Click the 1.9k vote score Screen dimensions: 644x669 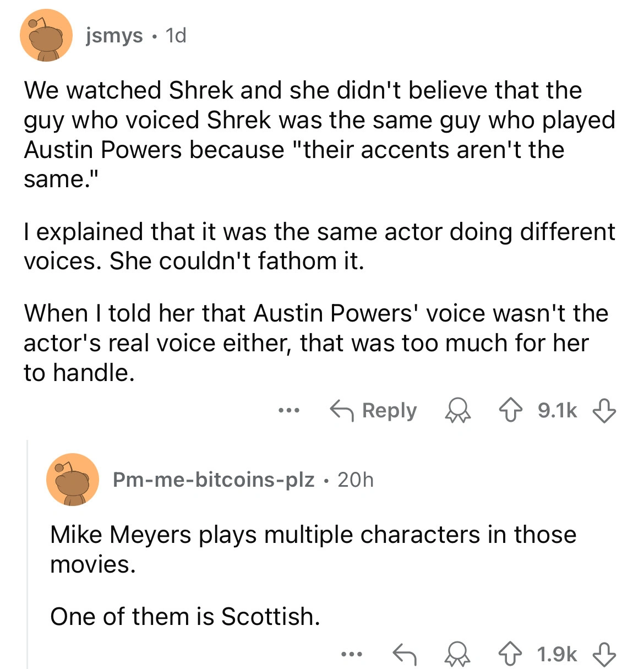pos(557,654)
